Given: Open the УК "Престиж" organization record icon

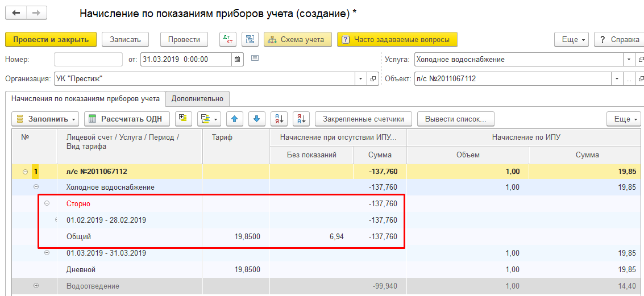Looking at the screenshot, I should 373,79.
